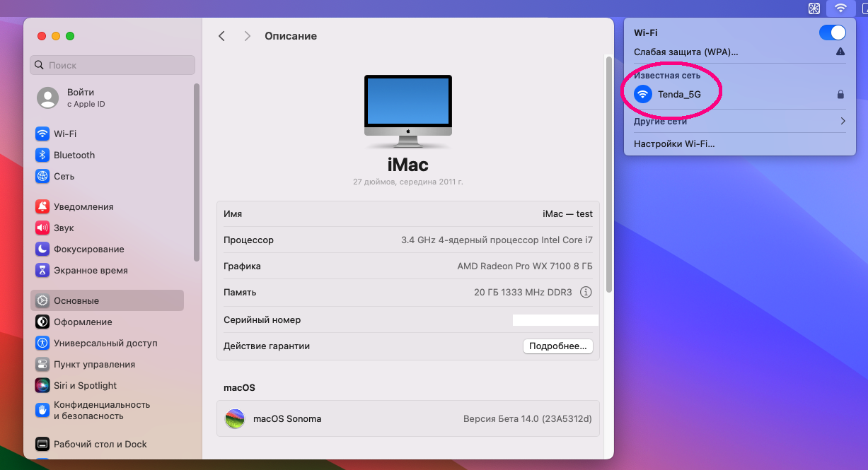The height and width of the screenshot is (470, 868).
Task: Click the white serial number value field
Action: pos(555,320)
